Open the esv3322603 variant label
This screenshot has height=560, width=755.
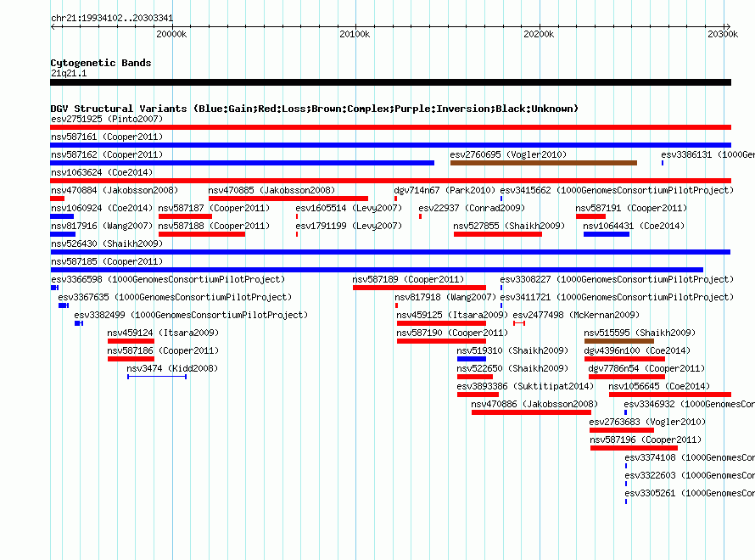690,475
